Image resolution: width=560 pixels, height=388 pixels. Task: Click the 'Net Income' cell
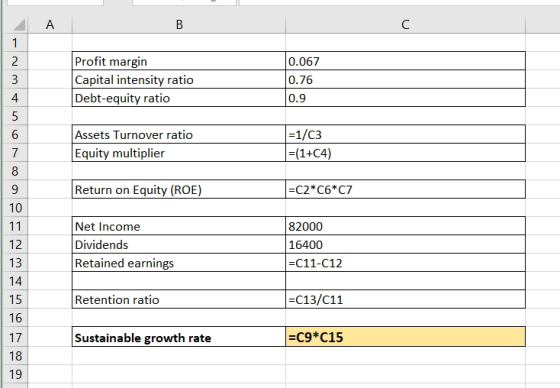tap(179, 226)
